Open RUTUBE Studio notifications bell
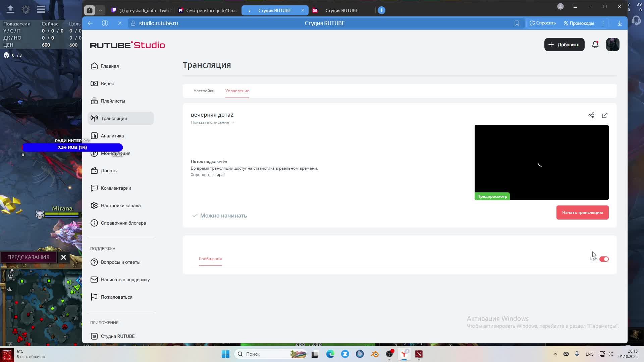Viewport: 644px width, 362px height. click(x=595, y=44)
